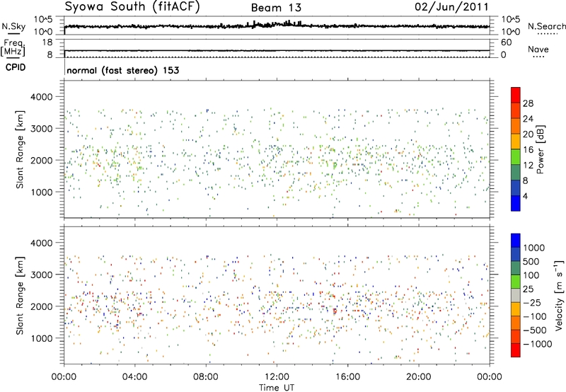Click the "Slant Range [km]" label of power panel
Viewport: 566px width, 392px height.
point(20,149)
